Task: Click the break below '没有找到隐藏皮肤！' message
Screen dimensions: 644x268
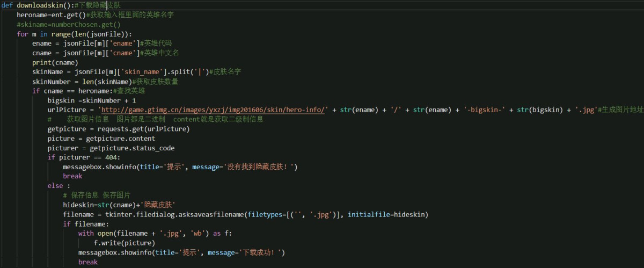Action: pyautogui.click(x=72, y=177)
